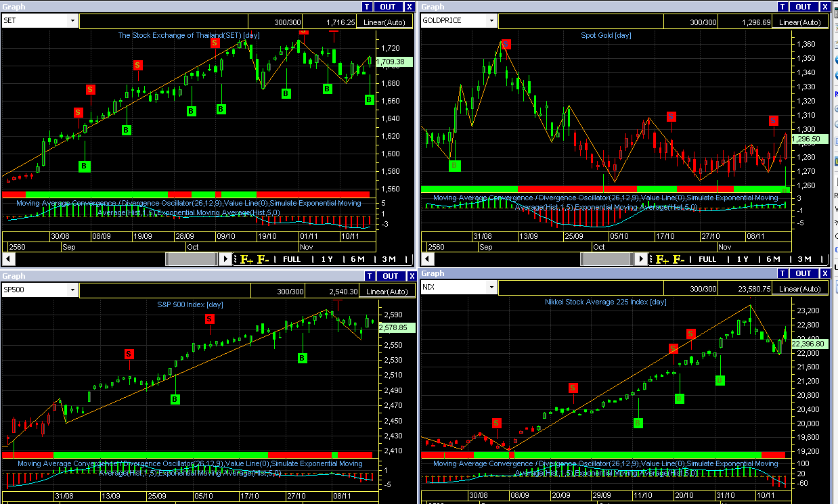Select 3M range for the SET chart
The height and width of the screenshot is (504, 838).
389,259
